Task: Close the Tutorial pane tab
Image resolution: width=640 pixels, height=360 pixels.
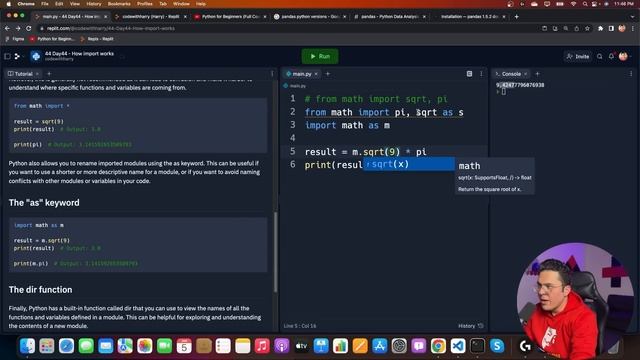Action: (37, 74)
